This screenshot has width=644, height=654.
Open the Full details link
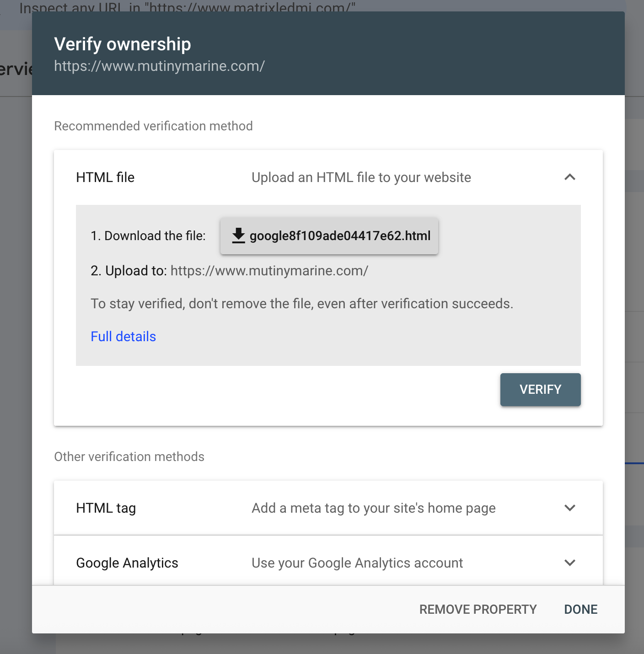(123, 337)
